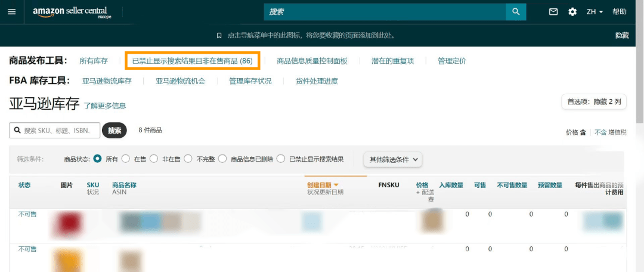Screen dimensions: 644x272
Task: Click 隐藏 to hide the favorites bar
Action: [x=621, y=36]
